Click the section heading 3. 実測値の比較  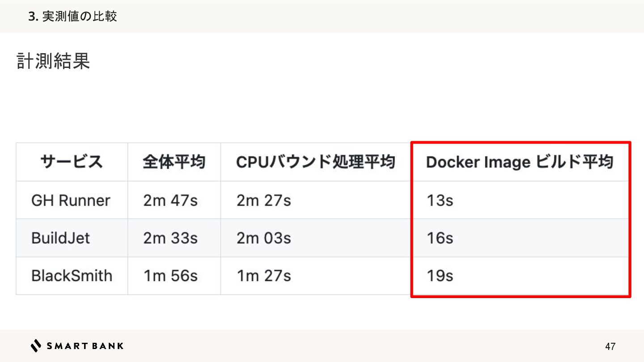(72, 17)
